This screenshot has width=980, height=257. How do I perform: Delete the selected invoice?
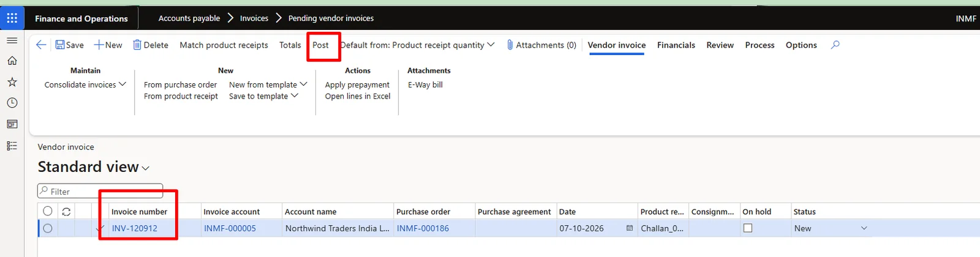tap(151, 45)
